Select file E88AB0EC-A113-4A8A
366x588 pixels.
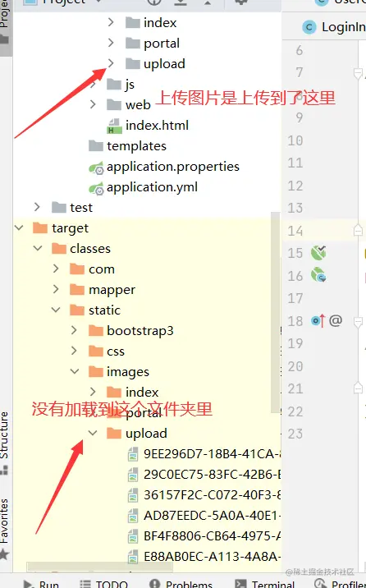pos(213,558)
